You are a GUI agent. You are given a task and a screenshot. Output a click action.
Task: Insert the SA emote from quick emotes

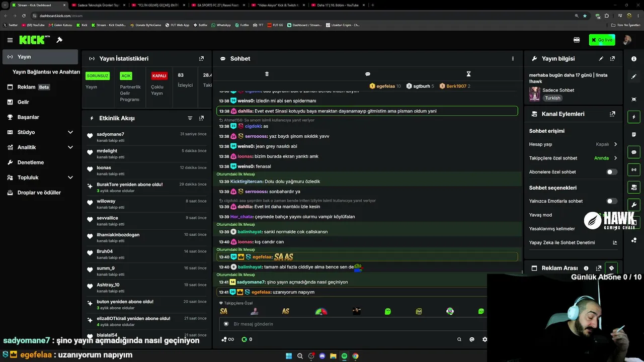(x=224, y=311)
